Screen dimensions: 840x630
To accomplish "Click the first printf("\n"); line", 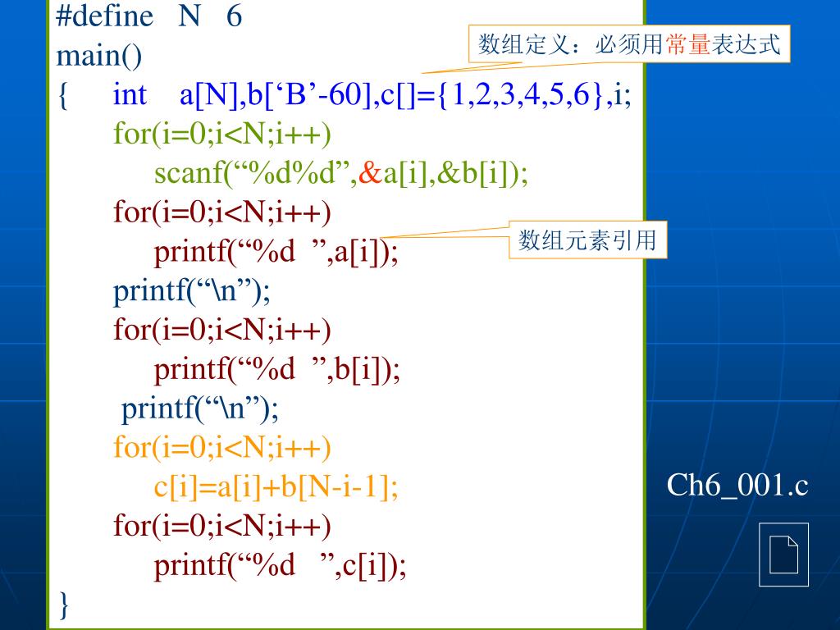I will click(x=191, y=291).
